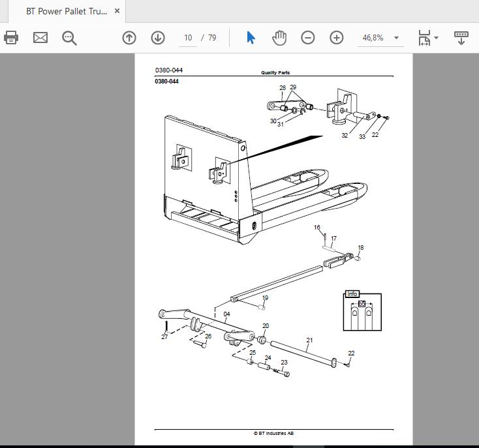Expand the zoom level dropdown arrow
Viewport: 479px width, 448px height.
(397, 38)
